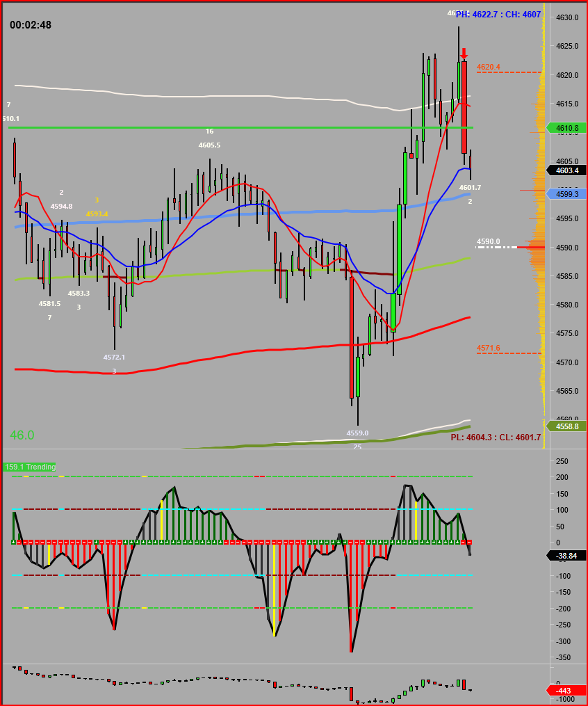Click the 4565.0 price axis label
This screenshot has width=588, height=706.
pyautogui.click(x=567, y=392)
